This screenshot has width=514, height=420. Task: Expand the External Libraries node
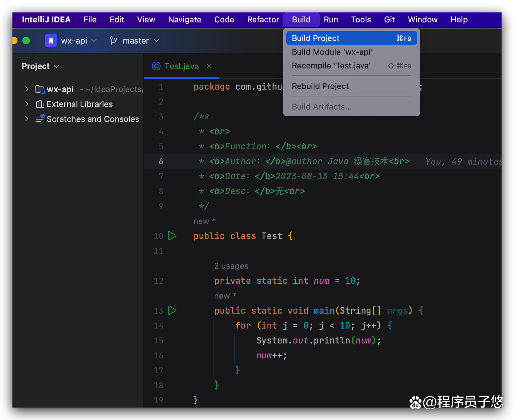point(26,104)
